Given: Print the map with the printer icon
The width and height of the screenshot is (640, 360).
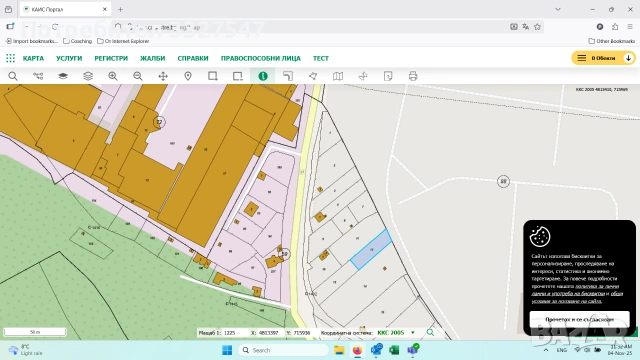Looking at the screenshot, I should pyautogui.click(x=413, y=76).
